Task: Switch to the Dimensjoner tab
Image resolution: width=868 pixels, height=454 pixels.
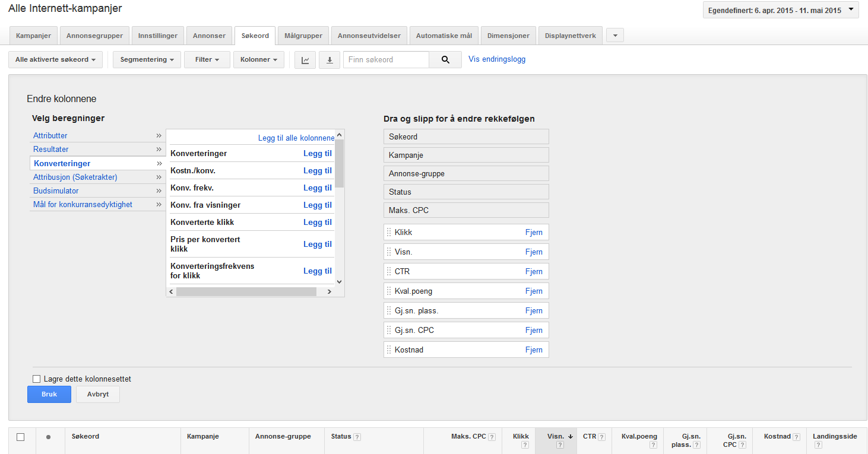Action: pyautogui.click(x=508, y=36)
